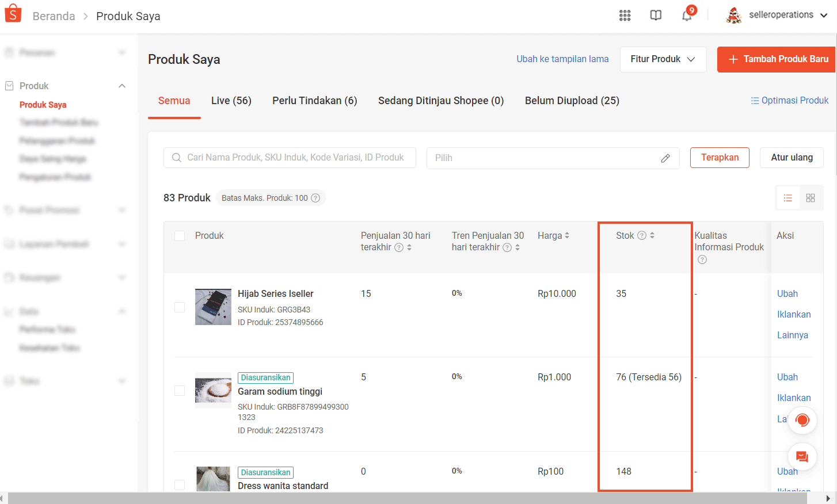
Task: Click help icon next to Stok header
Action: pyautogui.click(x=642, y=235)
